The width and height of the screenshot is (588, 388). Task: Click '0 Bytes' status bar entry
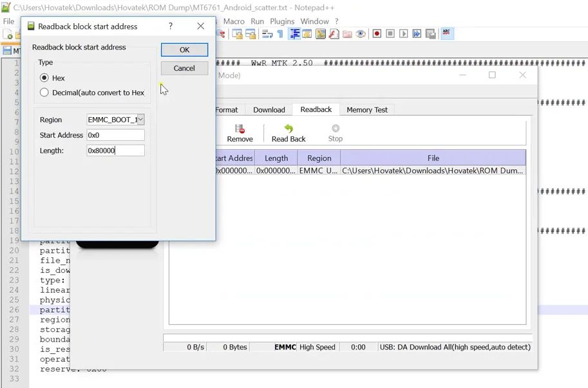point(235,347)
